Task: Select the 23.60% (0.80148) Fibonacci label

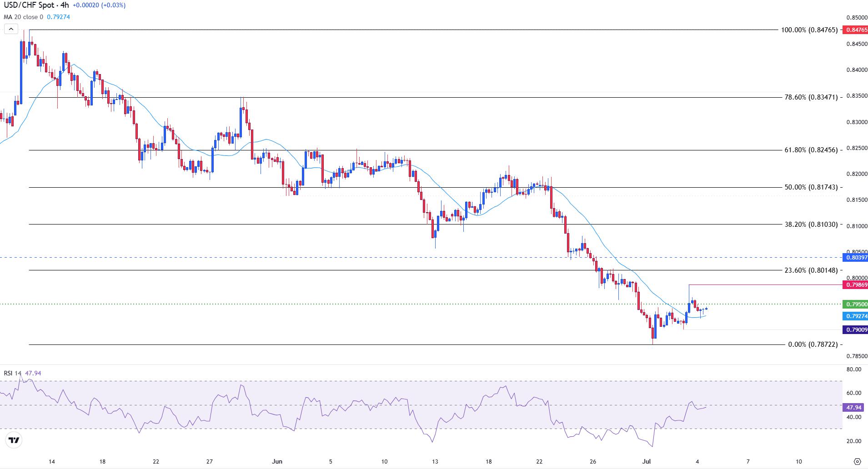Action: 811,270
